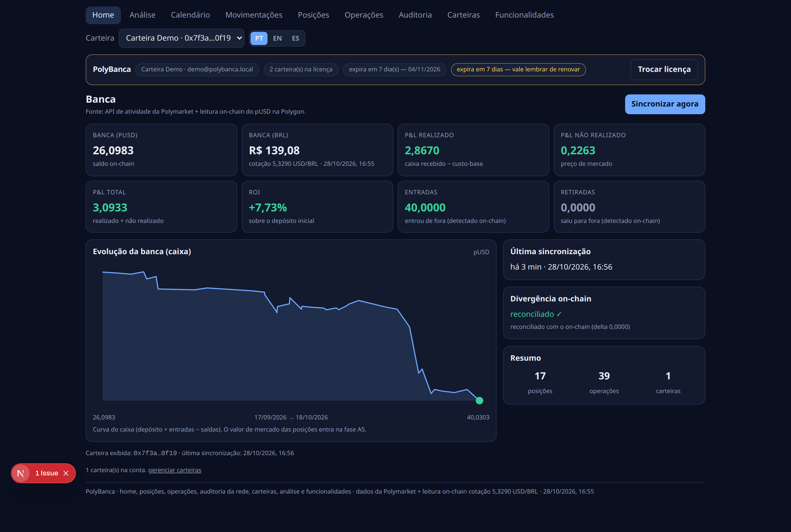Open the Análise tab
Image resolution: width=791 pixels, height=532 pixels.
coord(143,15)
